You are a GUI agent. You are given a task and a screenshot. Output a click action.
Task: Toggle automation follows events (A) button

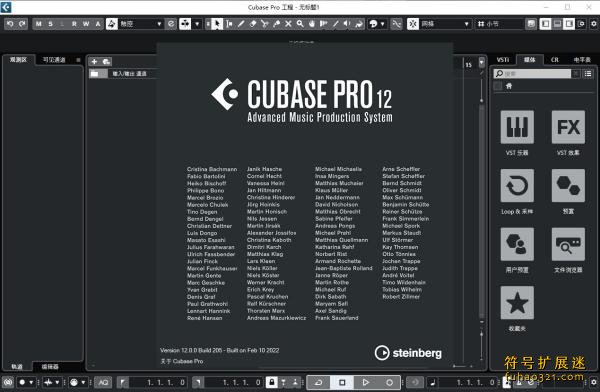coord(98,24)
